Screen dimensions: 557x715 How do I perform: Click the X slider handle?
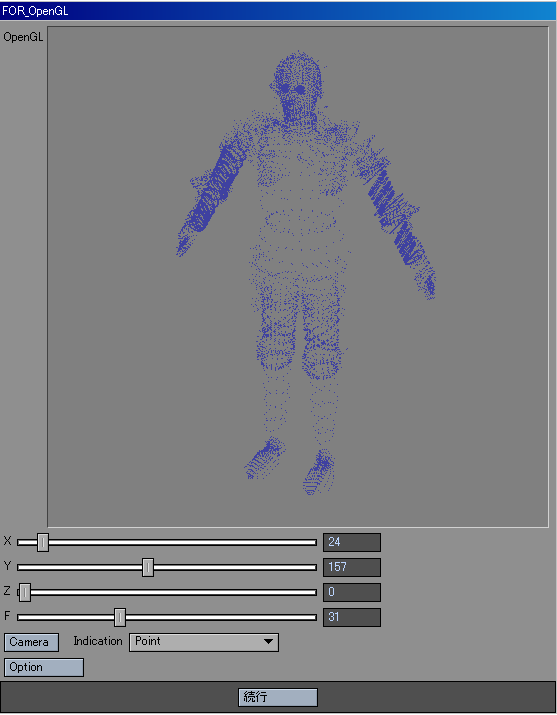tap(43, 542)
